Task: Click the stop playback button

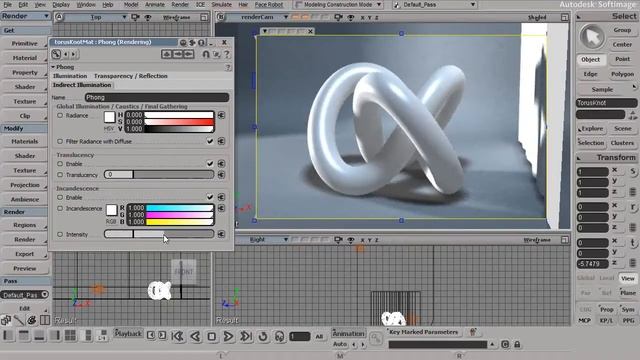Action: pyautogui.click(x=211, y=336)
